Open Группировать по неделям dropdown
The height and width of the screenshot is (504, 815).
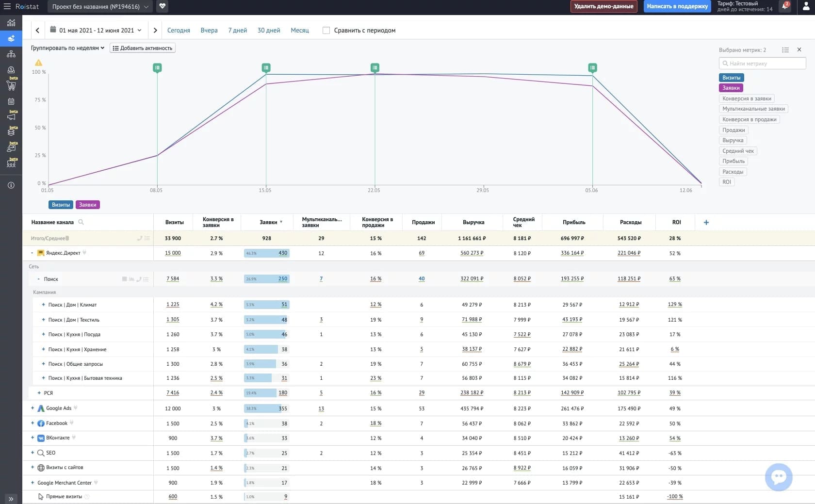coord(67,48)
